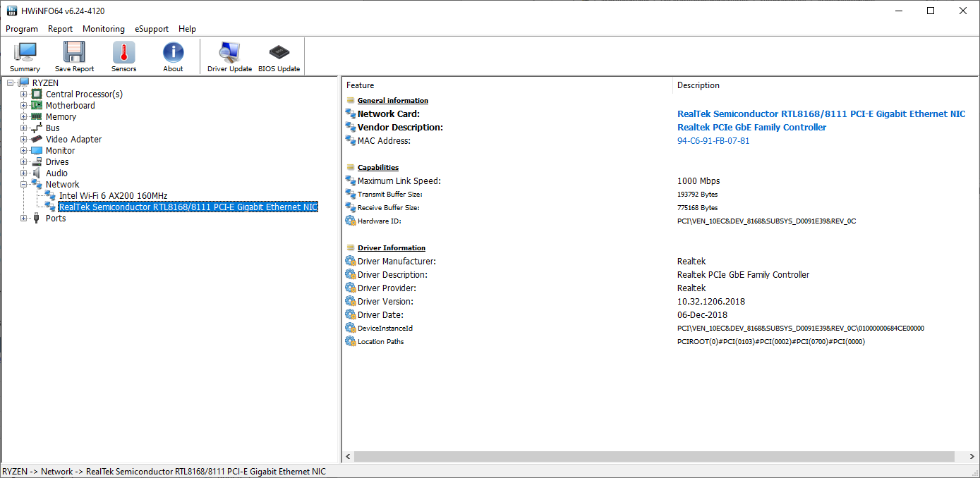Viewport: 980px width, 478px height.
Task: Expand the Ports tree node
Action: click(x=24, y=219)
